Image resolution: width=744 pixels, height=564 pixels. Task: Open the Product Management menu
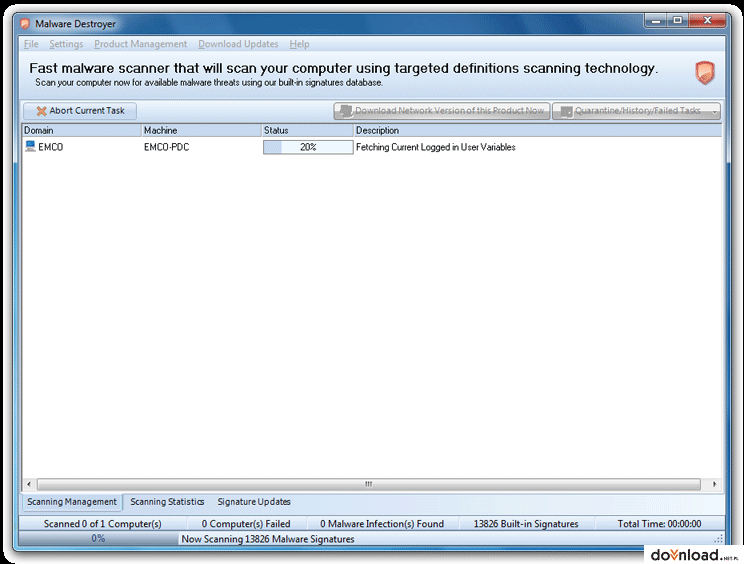(140, 44)
